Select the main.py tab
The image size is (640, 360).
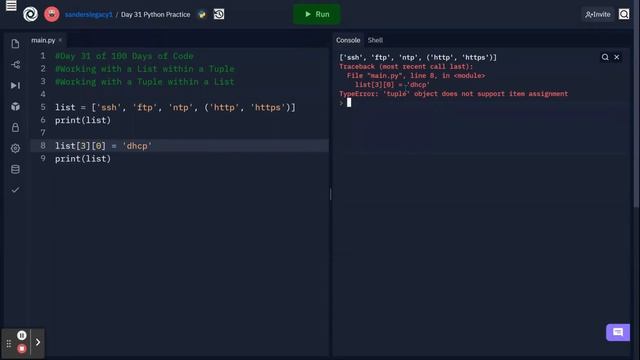[43, 40]
